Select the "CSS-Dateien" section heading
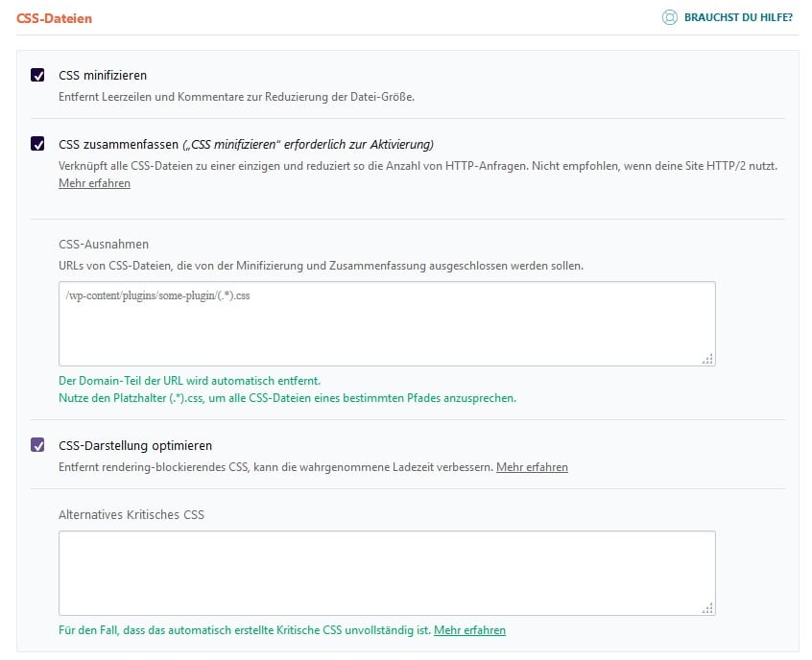 point(55,17)
